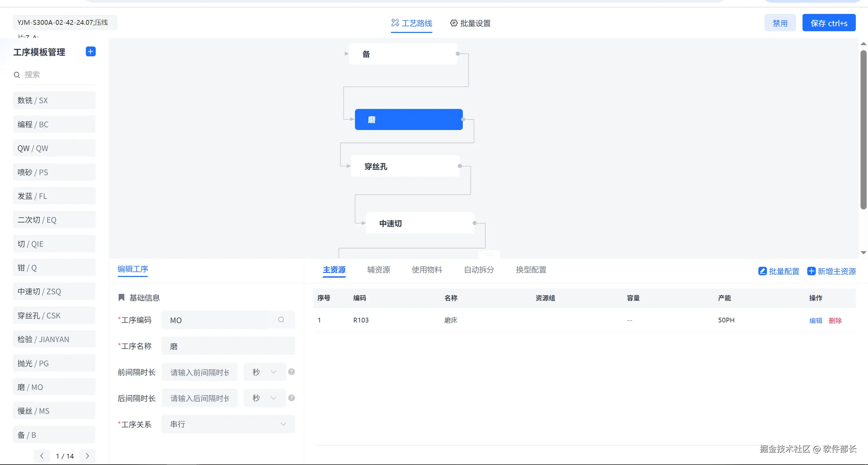Click the plus icon beside 工序模板管理

pyautogui.click(x=91, y=52)
